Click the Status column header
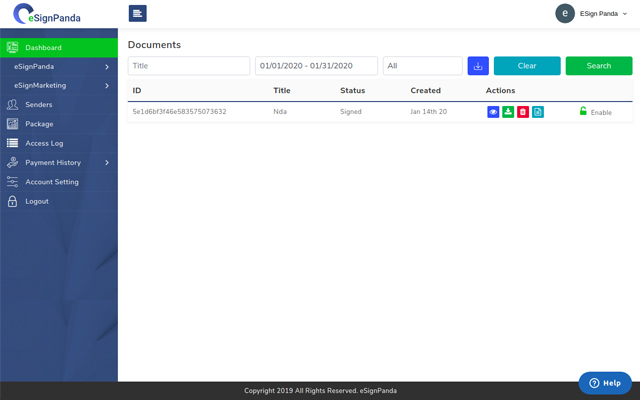This screenshot has width=640, height=400. pos(353,91)
